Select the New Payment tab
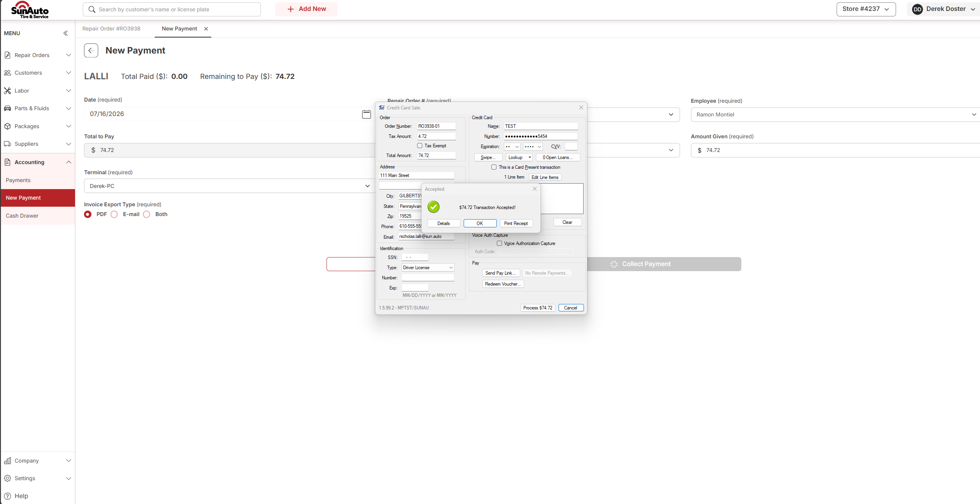 point(179,29)
